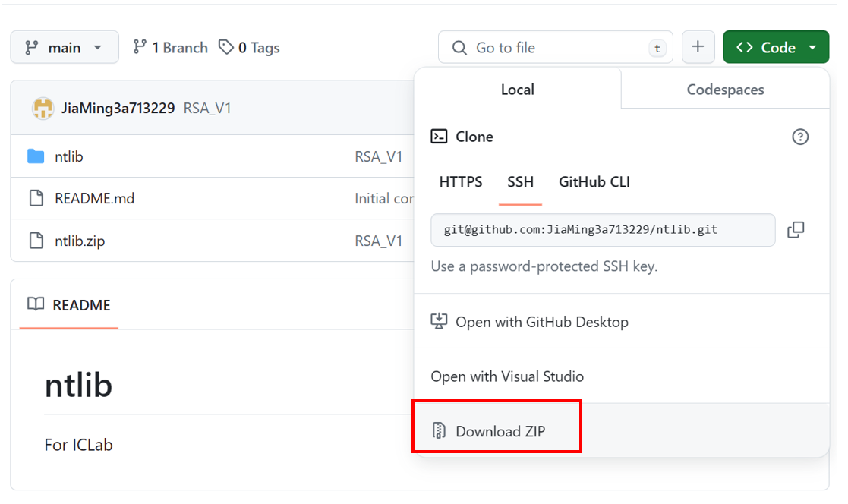Open the README.md file

(95, 198)
